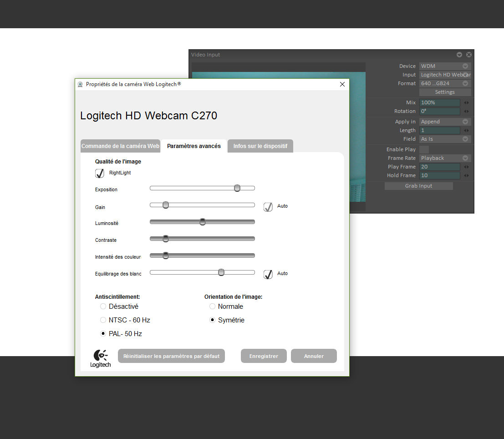Open the Frame Rate dropdown set to Playback

445,158
